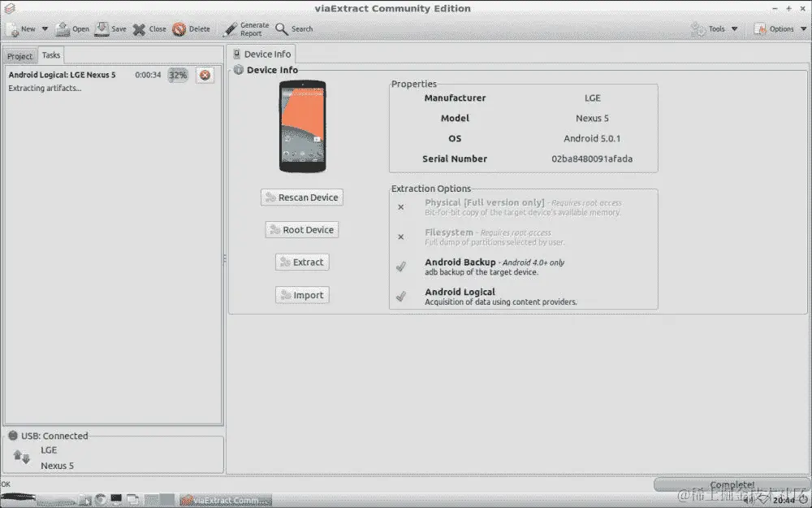This screenshot has height=508, width=812.
Task: Click the taskbar show-windows icon
Action: (x=132, y=500)
